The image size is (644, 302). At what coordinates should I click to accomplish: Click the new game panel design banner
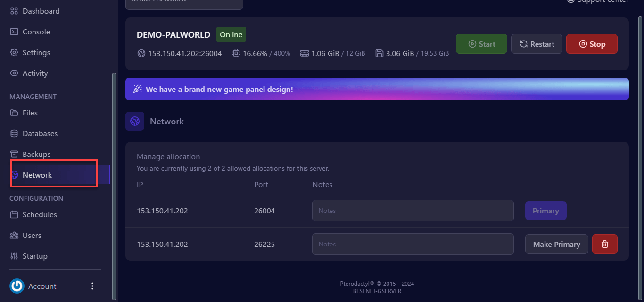(x=377, y=89)
